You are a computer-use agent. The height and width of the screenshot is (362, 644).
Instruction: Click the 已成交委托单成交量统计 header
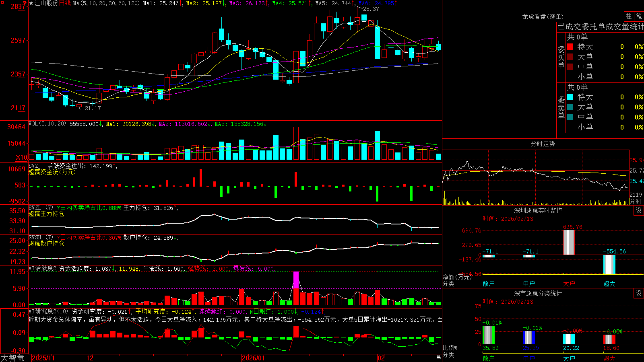pyautogui.click(x=601, y=27)
